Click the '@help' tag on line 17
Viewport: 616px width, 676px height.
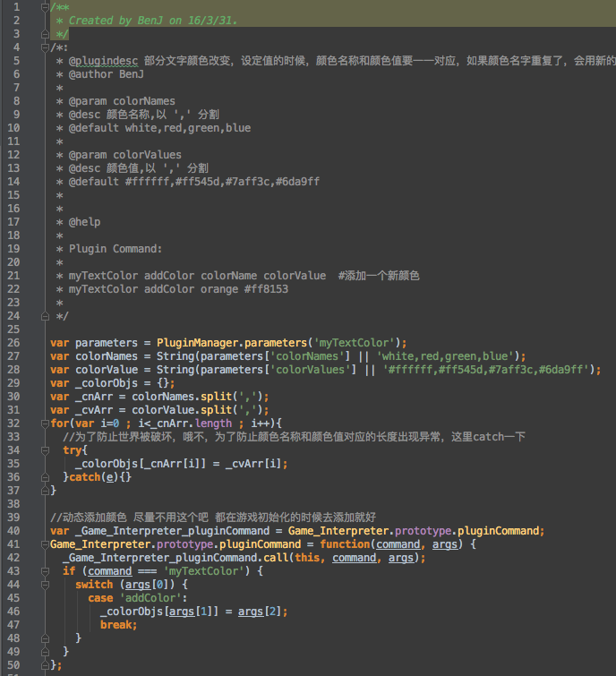point(84,222)
